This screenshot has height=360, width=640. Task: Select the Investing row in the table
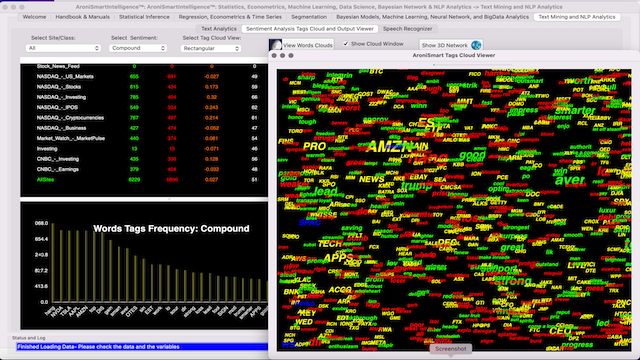(x=144, y=149)
